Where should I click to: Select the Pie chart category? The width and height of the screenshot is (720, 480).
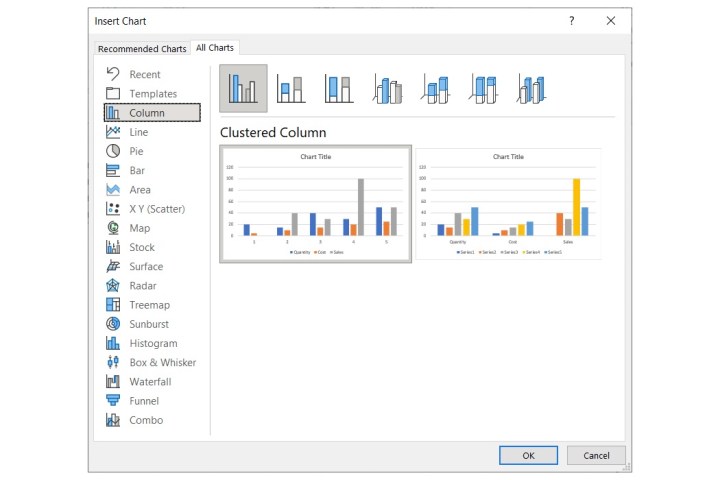click(152, 151)
